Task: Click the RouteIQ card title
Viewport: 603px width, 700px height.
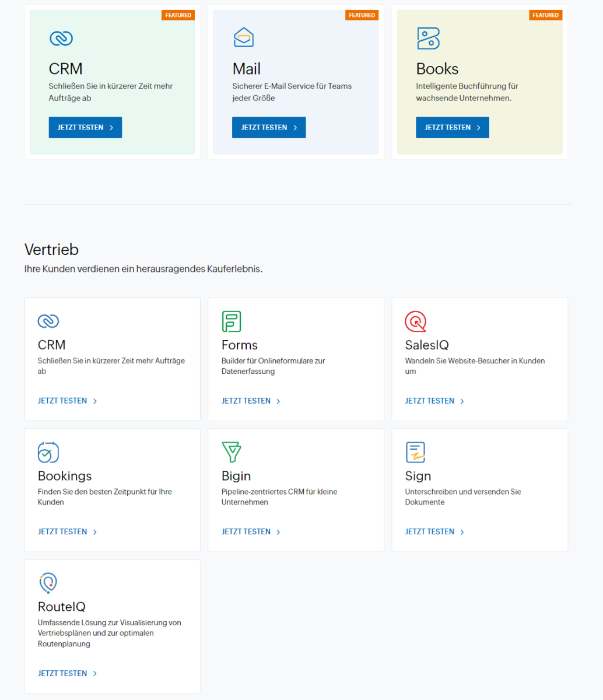Action: point(62,607)
